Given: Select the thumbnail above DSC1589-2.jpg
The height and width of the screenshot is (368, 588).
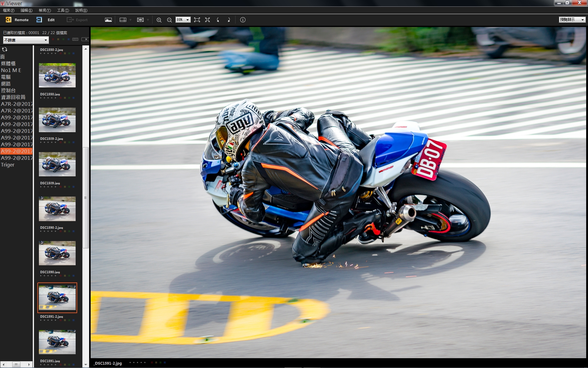Looking at the screenshot, I should click(x=57, y=120).
